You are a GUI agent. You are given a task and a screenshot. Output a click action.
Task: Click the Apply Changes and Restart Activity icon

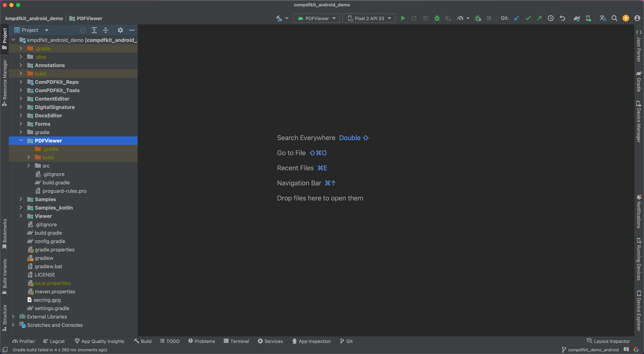[414, 18]
